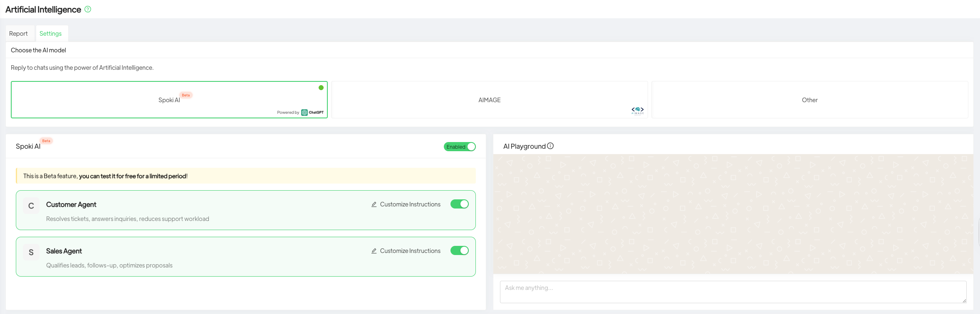
Task: Click the 'Choose the AI model' heading
Action: [38, 50]
